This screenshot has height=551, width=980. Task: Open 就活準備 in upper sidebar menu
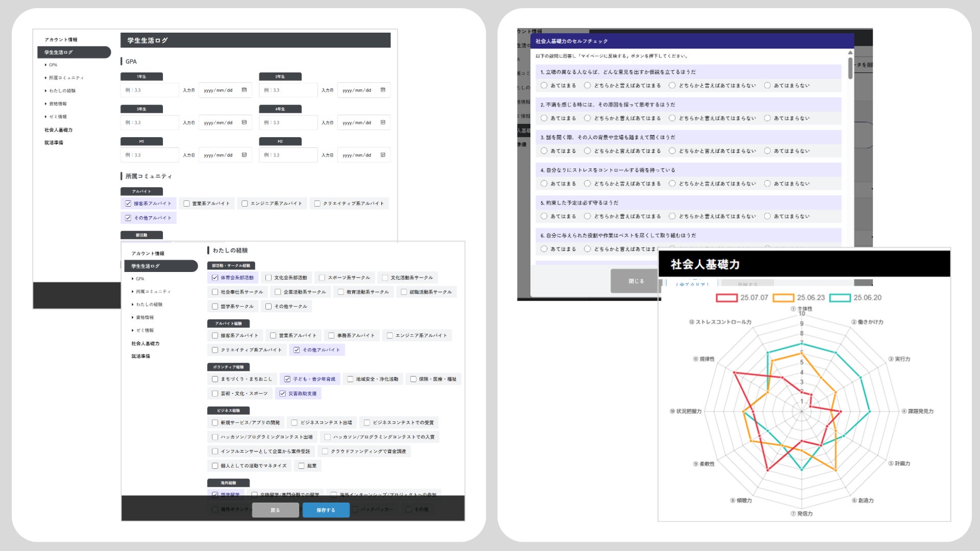[54, 142]
